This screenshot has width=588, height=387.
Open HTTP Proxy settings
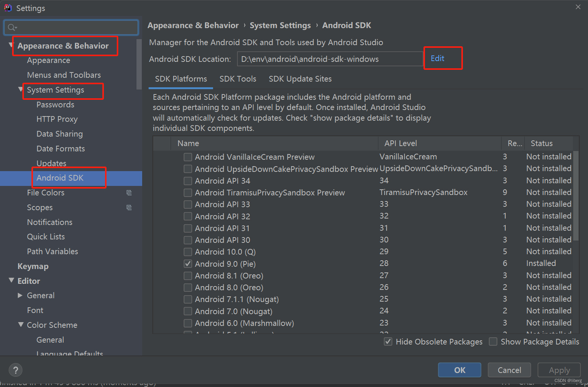57,119
